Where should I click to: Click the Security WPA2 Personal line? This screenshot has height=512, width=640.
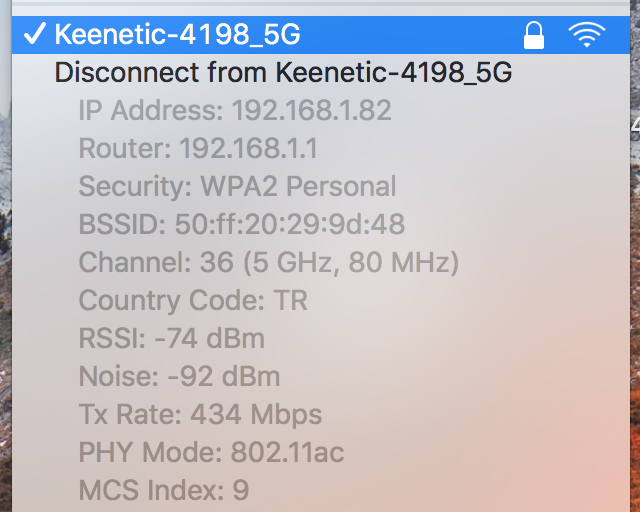[237, 187]
